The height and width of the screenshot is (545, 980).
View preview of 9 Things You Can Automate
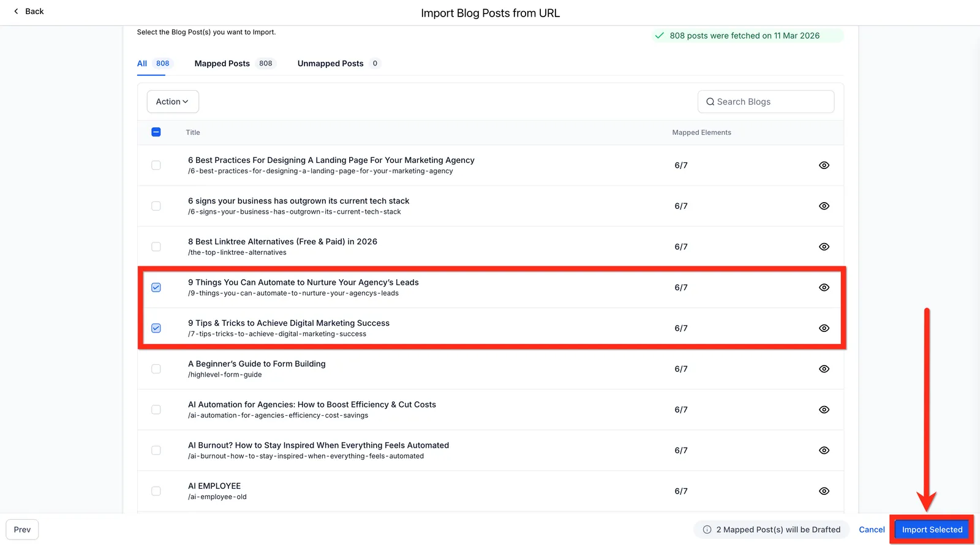pos(824,287)
